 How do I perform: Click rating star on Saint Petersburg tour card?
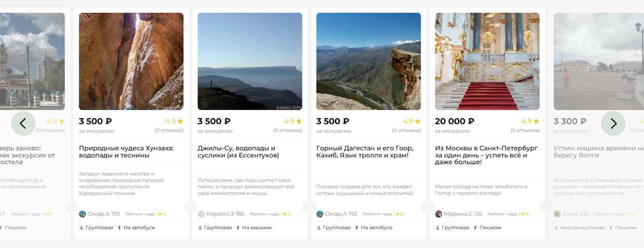[x=536, y=121]
